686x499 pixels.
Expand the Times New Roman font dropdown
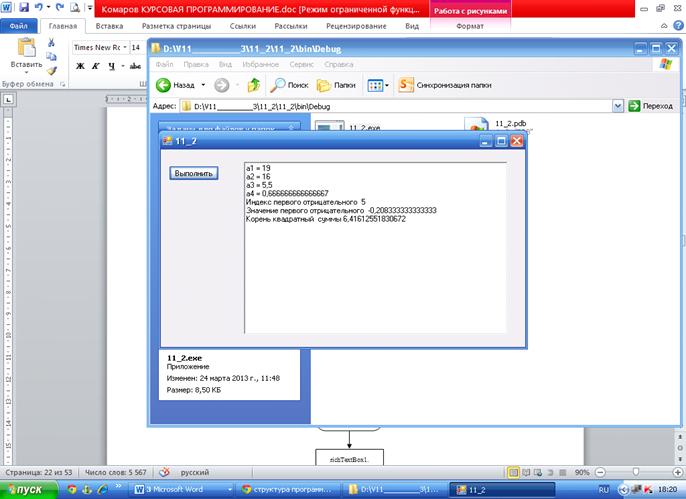(123, 47)
